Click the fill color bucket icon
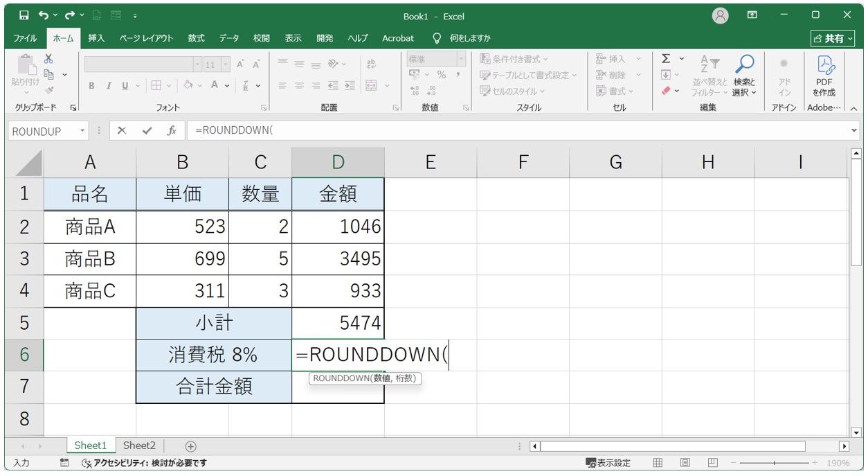The width and height of the screenshot is (868, 476). click(188, 86)
